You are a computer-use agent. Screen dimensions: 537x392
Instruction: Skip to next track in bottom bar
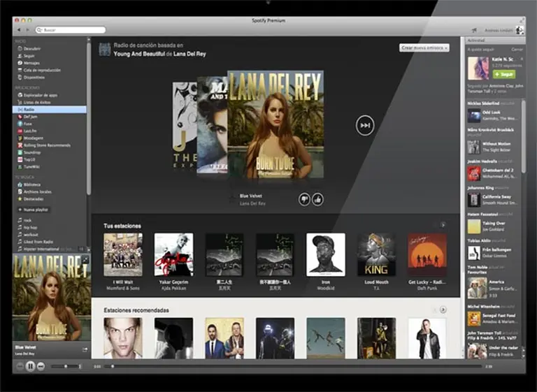tap(41, 367)
